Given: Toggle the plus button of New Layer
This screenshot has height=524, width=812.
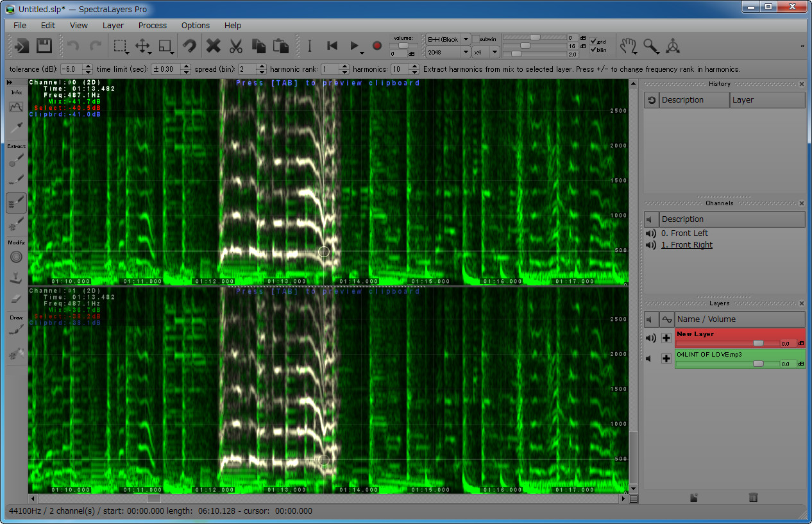Looking at the screenshot, I should coord(666,338).
